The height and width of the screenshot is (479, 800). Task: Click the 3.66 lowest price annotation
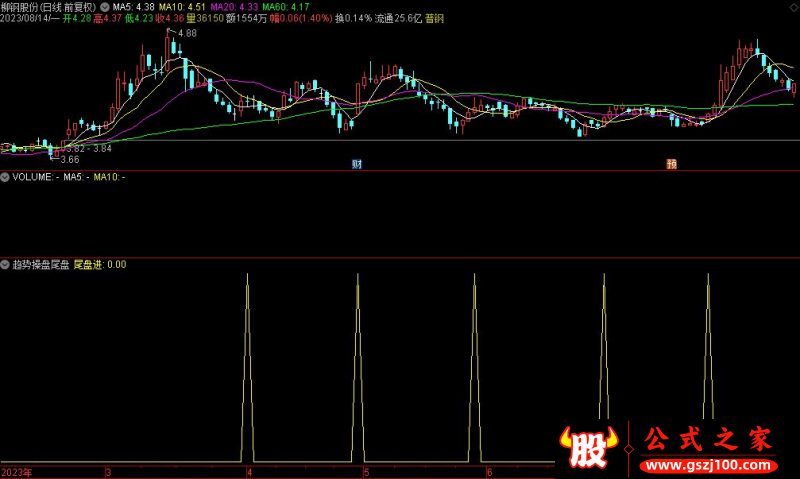[70, 160]
